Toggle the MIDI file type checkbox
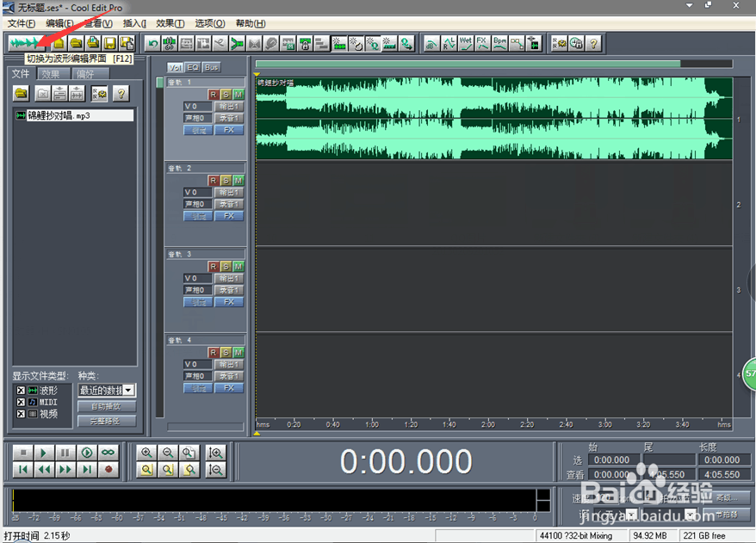Screen dimensions: 756x543 tap(21, 402)
